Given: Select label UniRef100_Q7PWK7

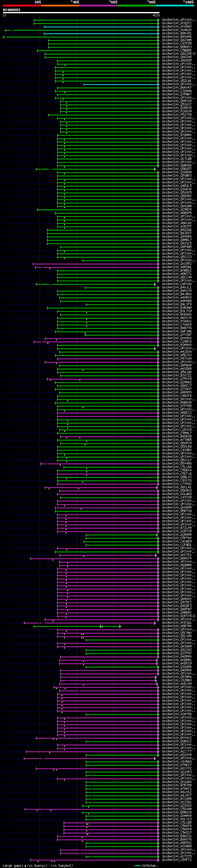Looking at the screenshot, I should point(177,94).
